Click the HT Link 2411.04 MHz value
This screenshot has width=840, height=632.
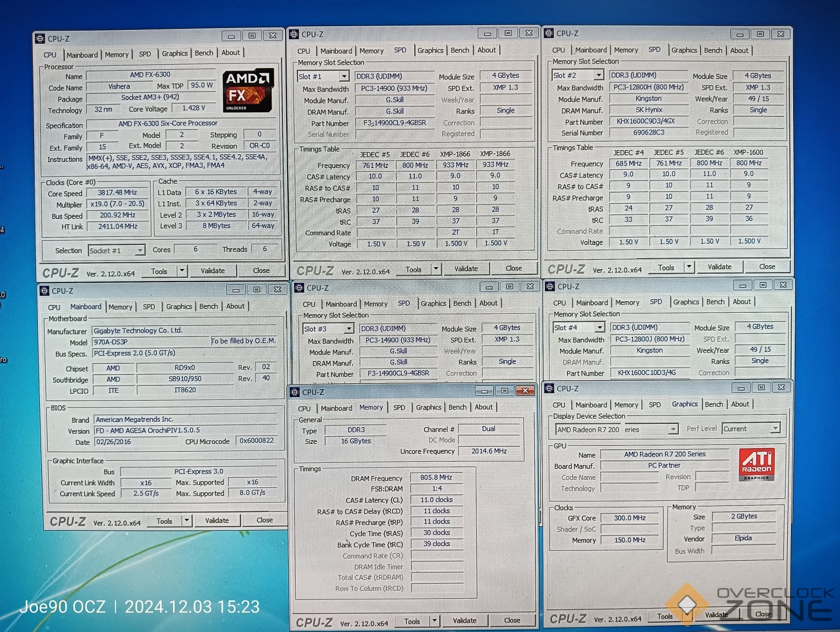tap(118, 226)
